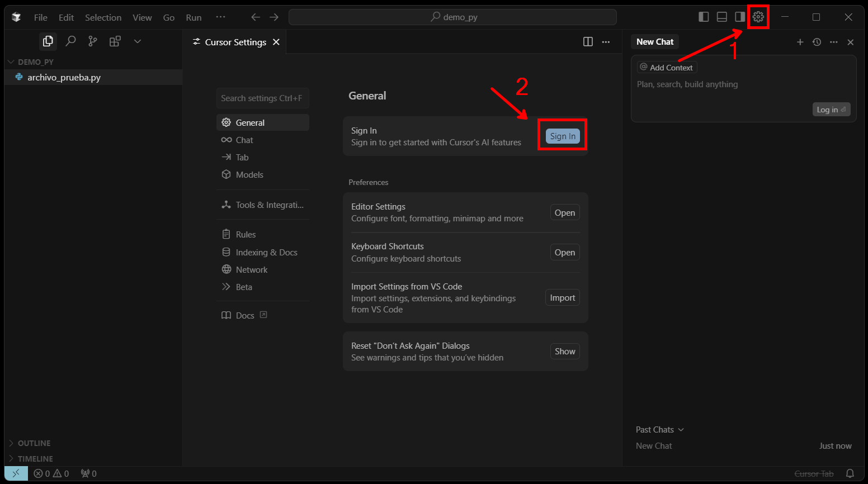Import settings from VS Code

tap(563, 297)
